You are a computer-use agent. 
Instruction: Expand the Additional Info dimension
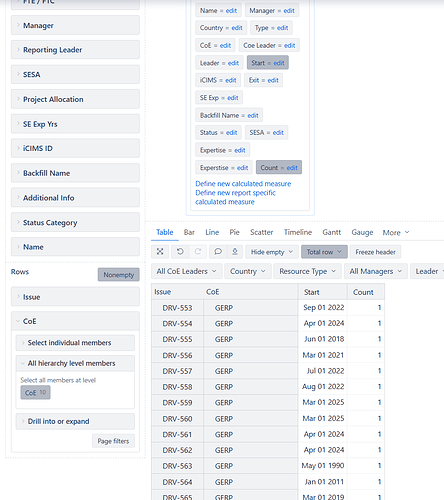[75, 198]
